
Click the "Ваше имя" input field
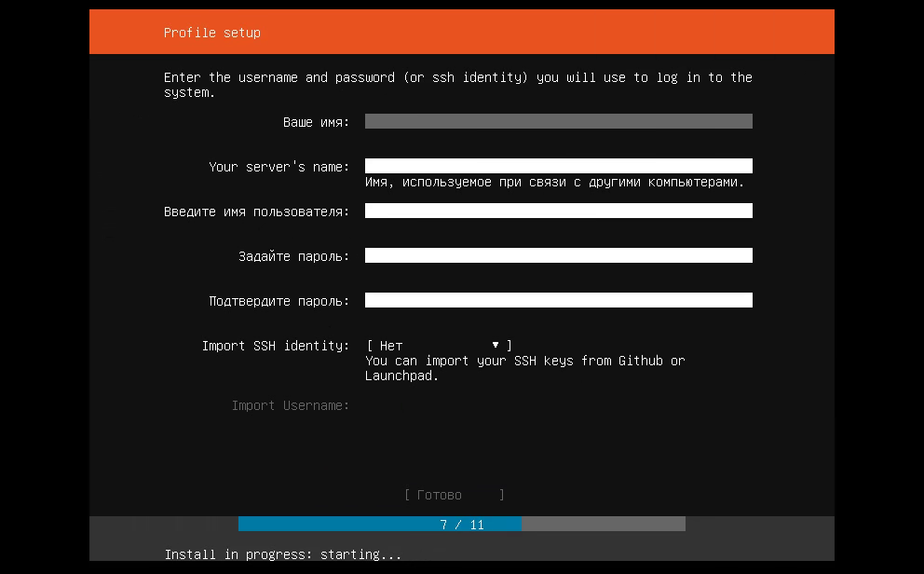558,121
